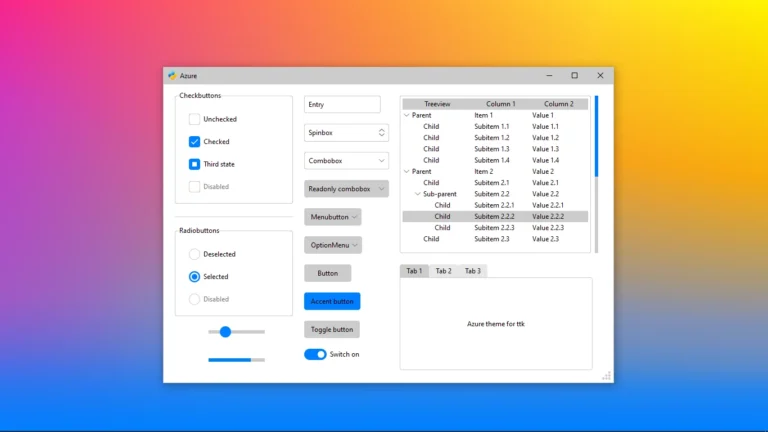Image resolution: width=768 pixels, height=432 pixels.
Task: Select the Child row with Subitem 1.4
Action: [495, 160]
